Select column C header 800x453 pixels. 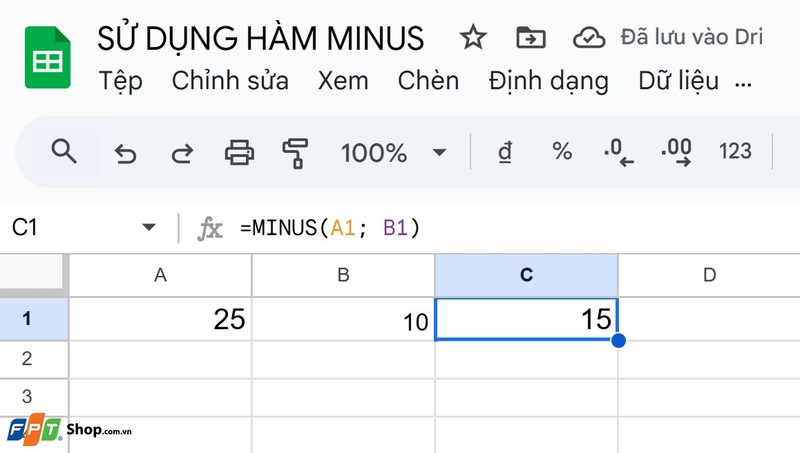(x=527, y=275)
